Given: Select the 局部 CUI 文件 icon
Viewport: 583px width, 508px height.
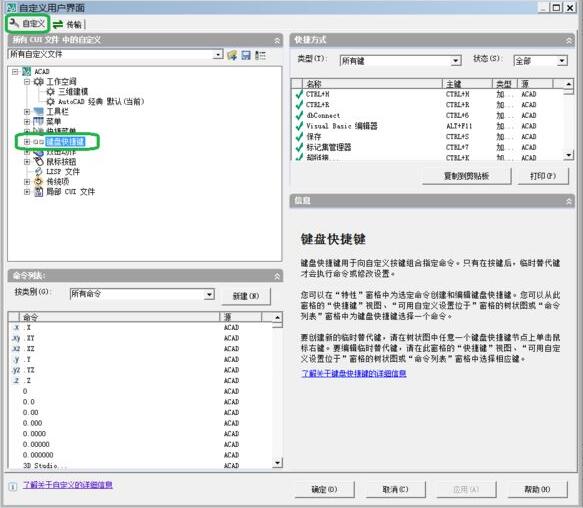Looking at the screenshot, I should 39,192.
